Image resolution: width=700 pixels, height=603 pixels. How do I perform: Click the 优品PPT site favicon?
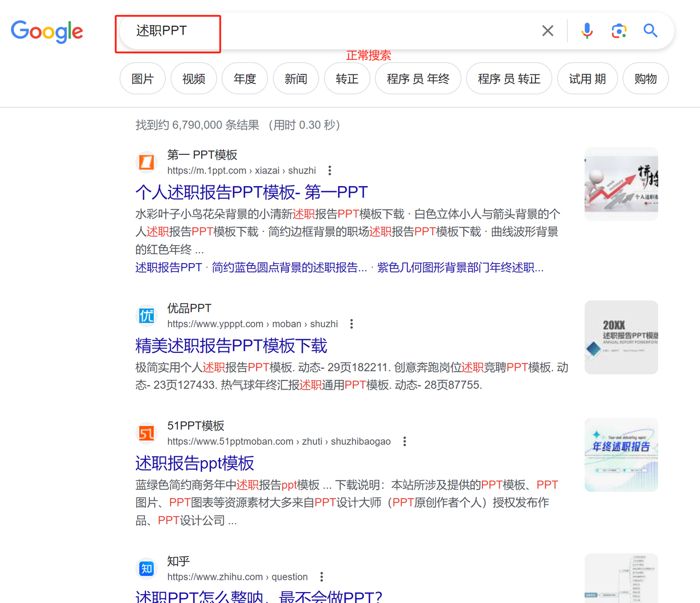146,316
